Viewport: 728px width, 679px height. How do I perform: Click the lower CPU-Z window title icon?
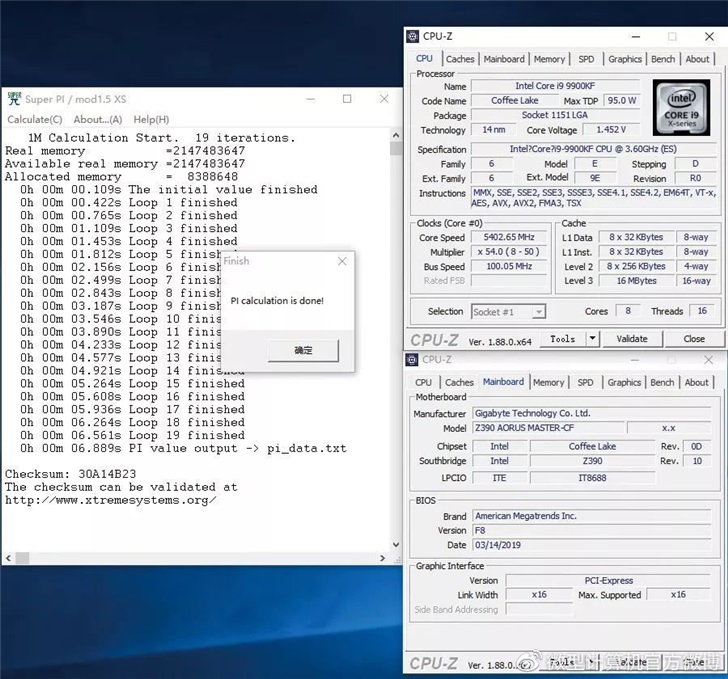[x=412, y=359]
